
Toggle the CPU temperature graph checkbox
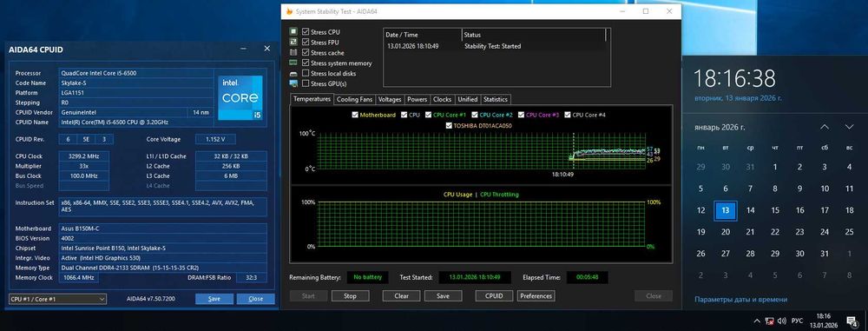[404, 115]
